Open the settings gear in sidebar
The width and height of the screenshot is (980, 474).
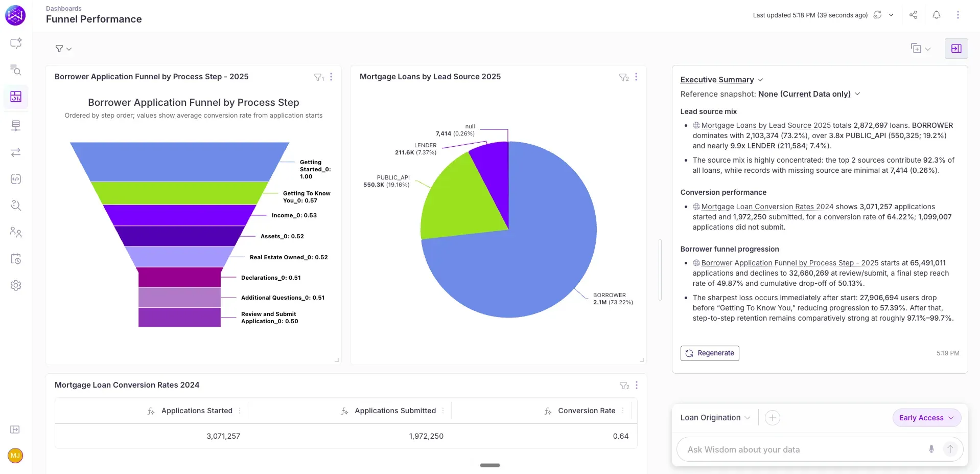coord(16,285)
